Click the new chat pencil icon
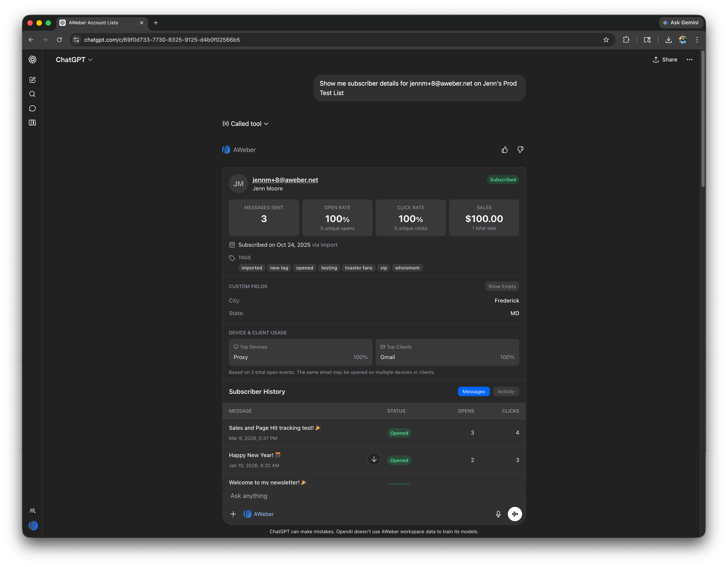 pyautogui.click(x=32, y=80)
